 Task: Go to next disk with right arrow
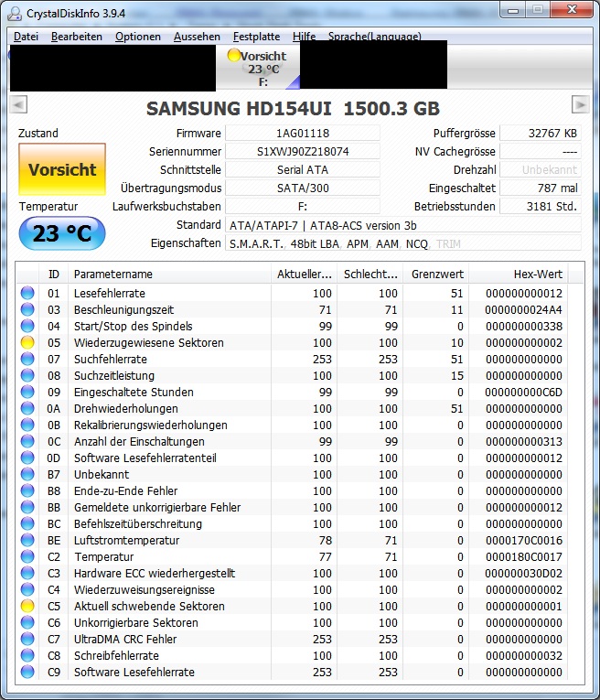pyautogui.click(x=581, y=105)
